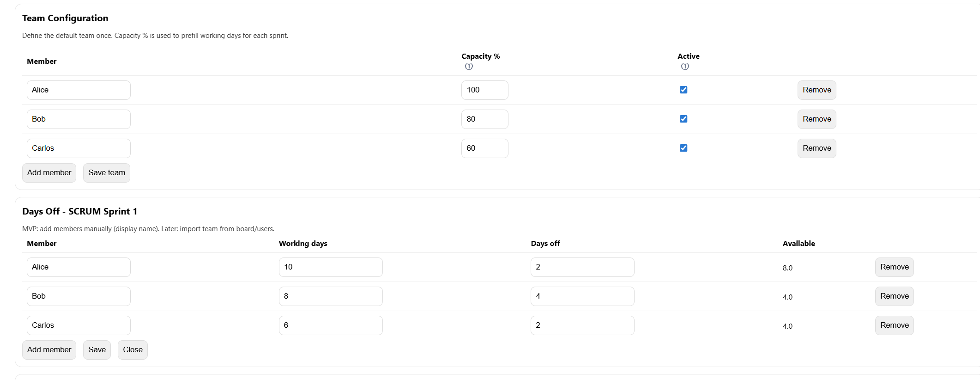Toggle Bob's Active checkbox
Viewport: 980px width, 380px height.
coord(684,119)
